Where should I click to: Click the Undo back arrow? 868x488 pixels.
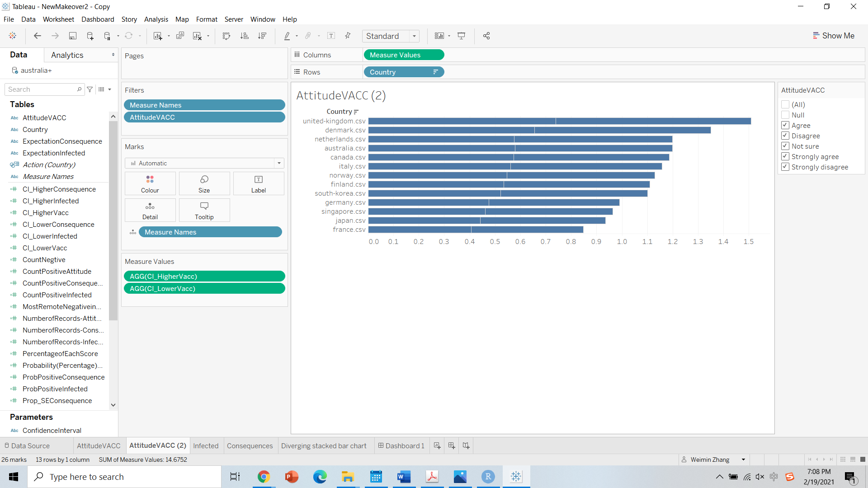tap(38, 36)
